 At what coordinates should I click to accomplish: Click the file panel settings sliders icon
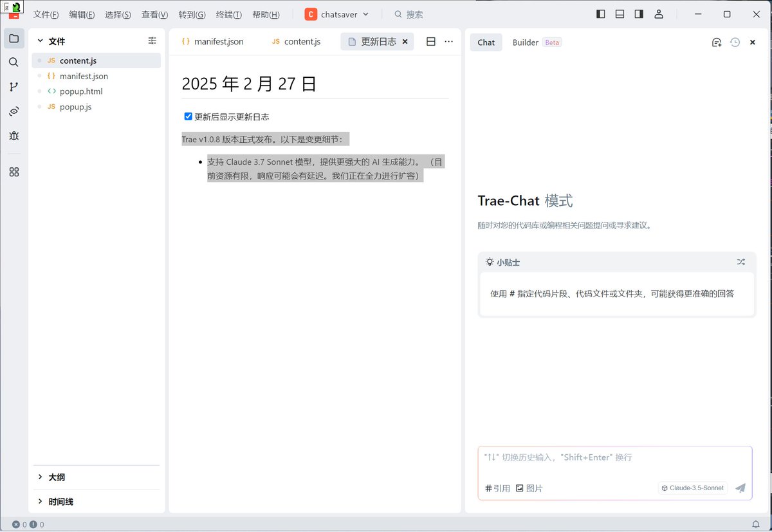(x=152, y=41)
